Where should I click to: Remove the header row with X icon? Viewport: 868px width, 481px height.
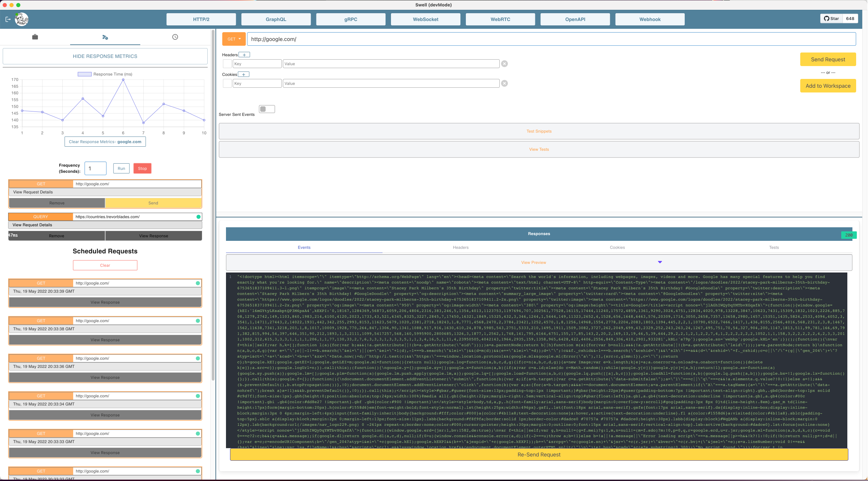504,64
